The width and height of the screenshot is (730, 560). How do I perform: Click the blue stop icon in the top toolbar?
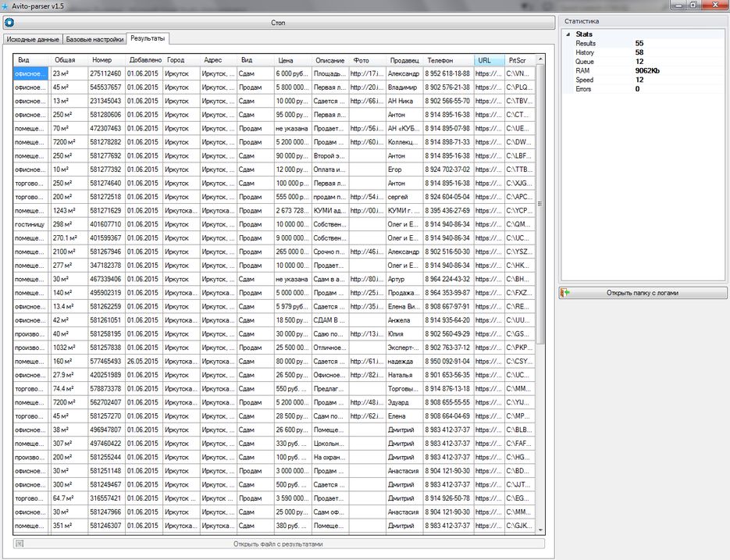tap(9, 22)
